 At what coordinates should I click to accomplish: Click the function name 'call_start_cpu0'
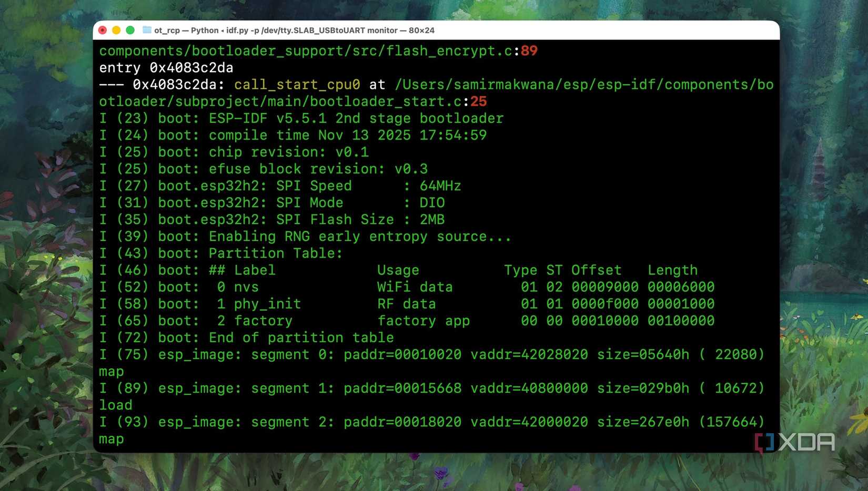297,85
